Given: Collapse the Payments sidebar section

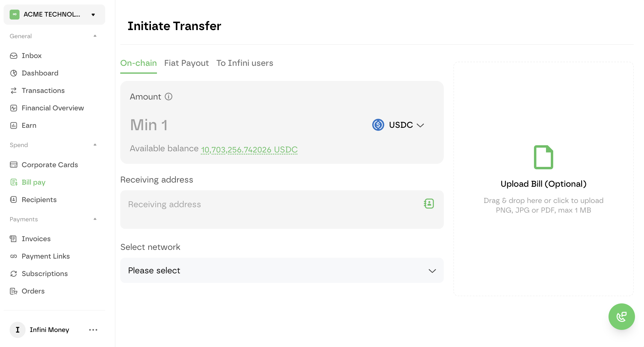Looking at the screenshot, I should point(95,219).
